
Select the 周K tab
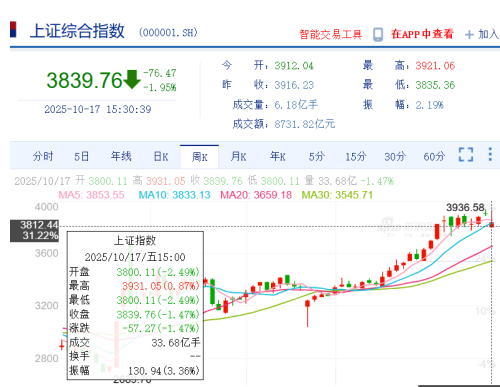199,157
